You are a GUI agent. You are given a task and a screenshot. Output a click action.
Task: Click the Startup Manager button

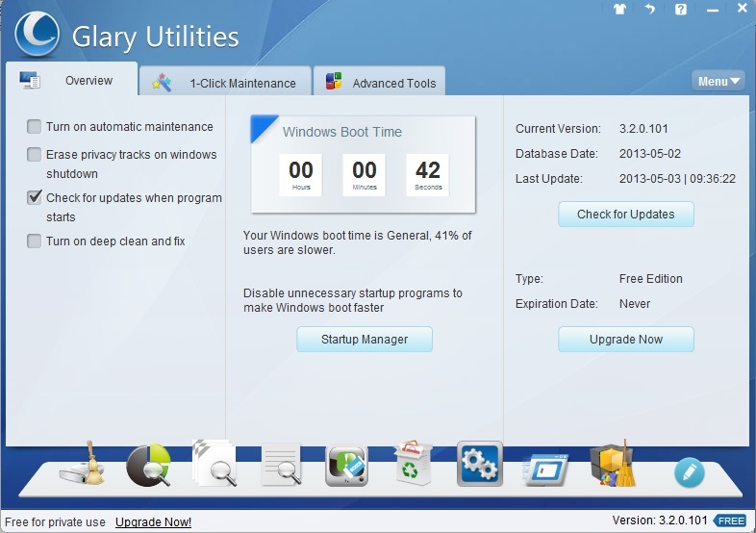pos(364,340)
